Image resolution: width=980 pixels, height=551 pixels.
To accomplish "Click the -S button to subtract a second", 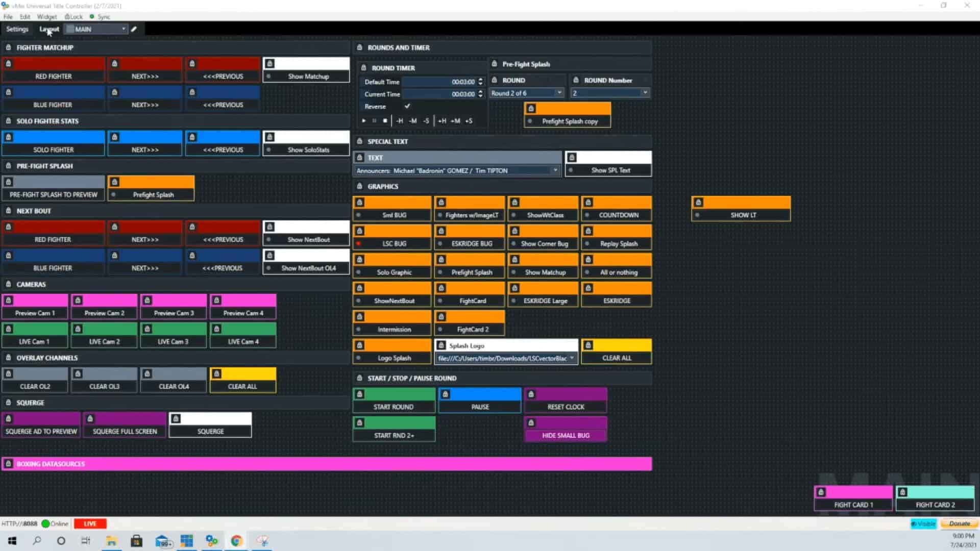I will click(427, 121).
